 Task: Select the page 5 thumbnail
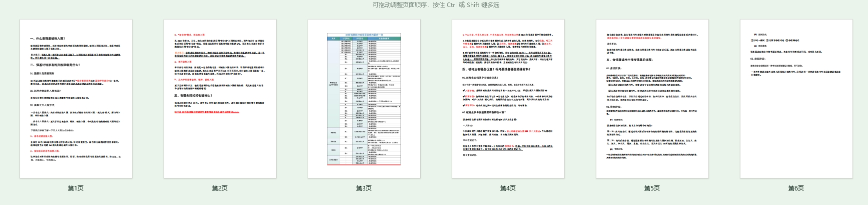652,99
